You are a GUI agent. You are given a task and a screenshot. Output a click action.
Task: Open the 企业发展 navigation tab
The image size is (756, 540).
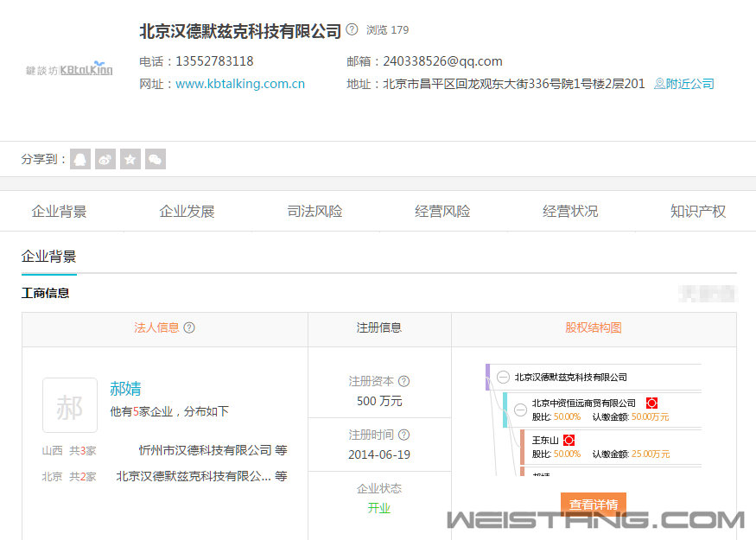point(187,211)
